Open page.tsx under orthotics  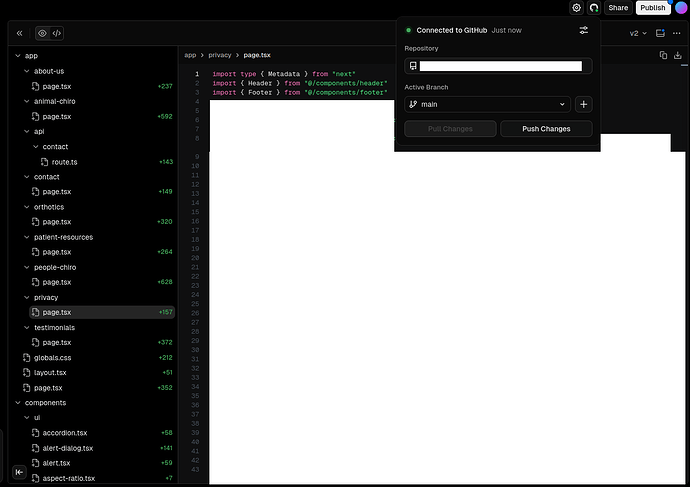tap(57, 222)
